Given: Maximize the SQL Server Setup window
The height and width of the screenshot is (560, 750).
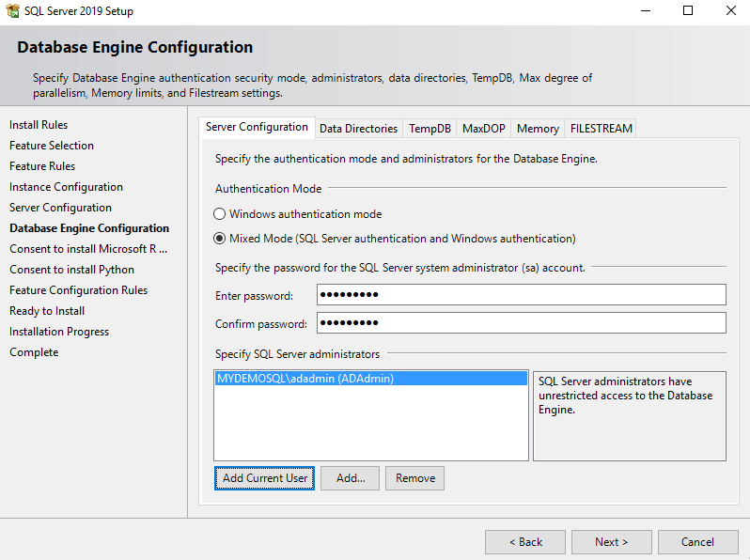Looking at the screenshot, I should [687, 11].
